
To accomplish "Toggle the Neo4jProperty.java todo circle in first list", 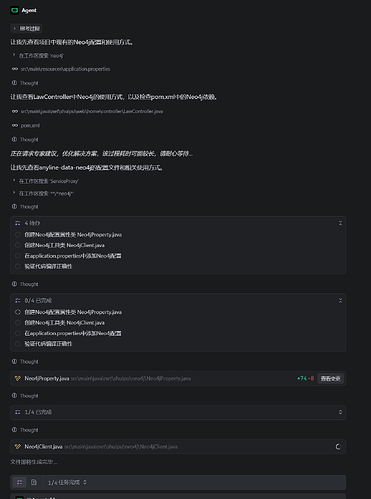I will tap(18, 235).
